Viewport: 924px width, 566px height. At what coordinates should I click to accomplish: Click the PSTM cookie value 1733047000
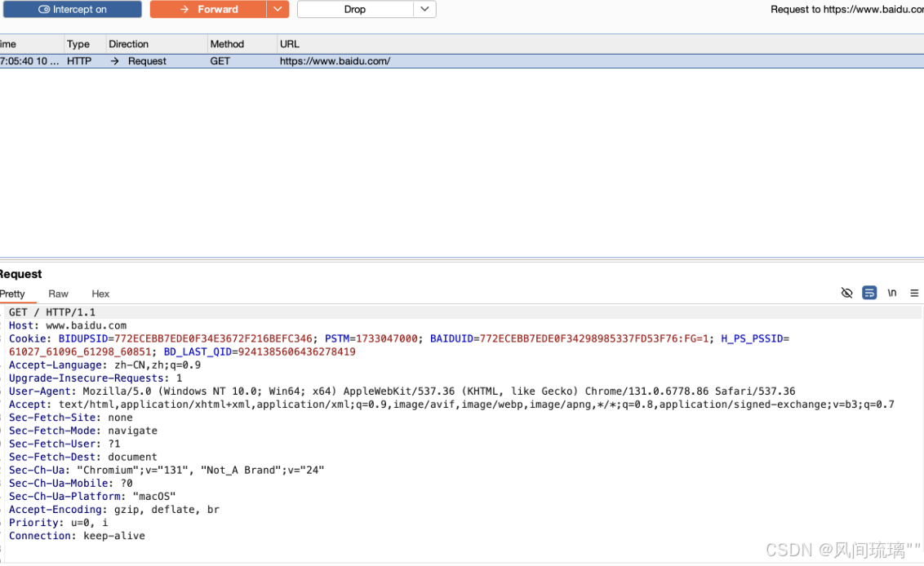click(x=387, y=338)
